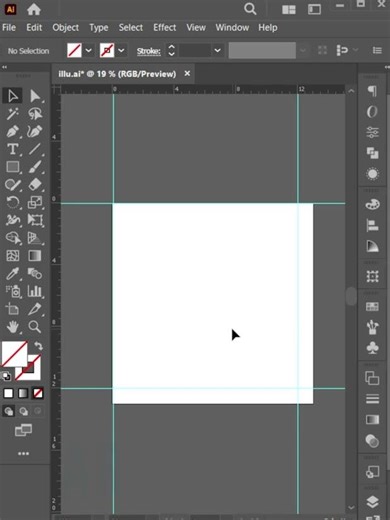Enable Draw Normal mode
This screenshot has width=390, height=520.
(9, 411)
